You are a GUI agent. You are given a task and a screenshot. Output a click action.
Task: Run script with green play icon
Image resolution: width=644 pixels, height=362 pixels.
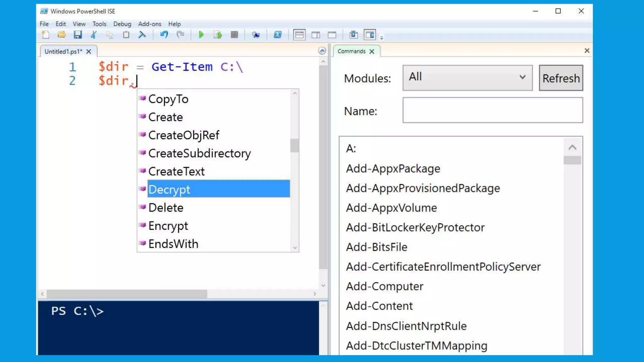tap(201, 35)
